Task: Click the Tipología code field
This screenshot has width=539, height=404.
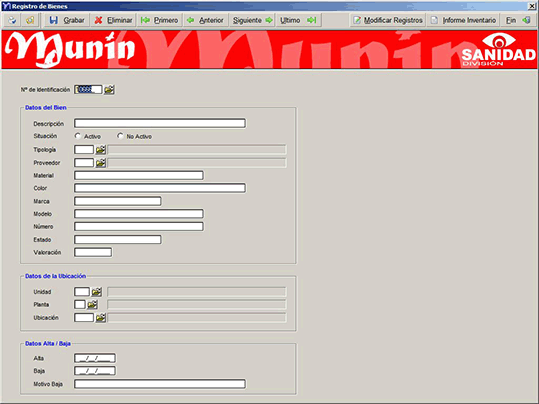Action: coord(84,150)
